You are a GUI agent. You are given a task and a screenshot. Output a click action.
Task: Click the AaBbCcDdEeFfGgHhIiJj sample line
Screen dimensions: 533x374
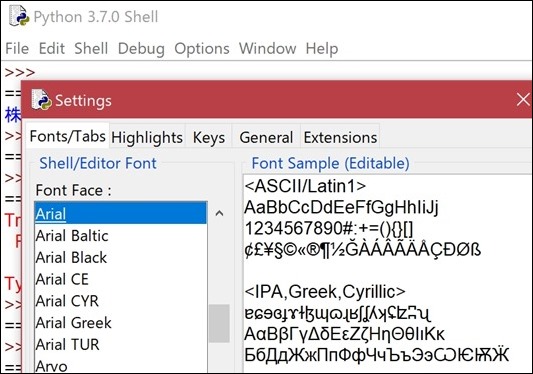coord(341,207)
